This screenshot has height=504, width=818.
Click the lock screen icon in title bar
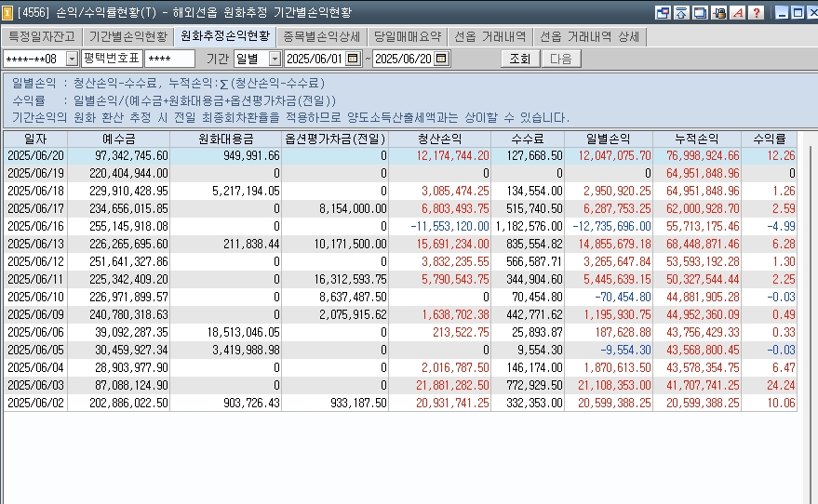[719, 12]
